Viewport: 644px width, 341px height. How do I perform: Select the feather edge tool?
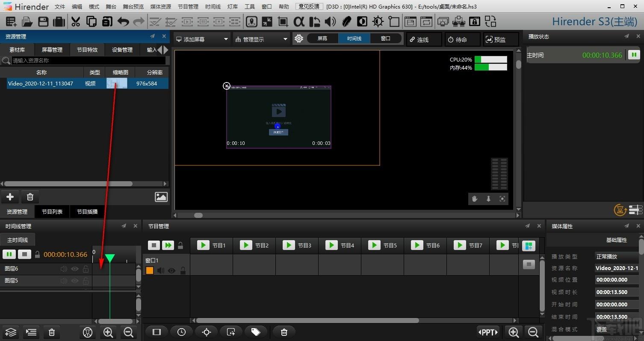(x=346, y=21)
